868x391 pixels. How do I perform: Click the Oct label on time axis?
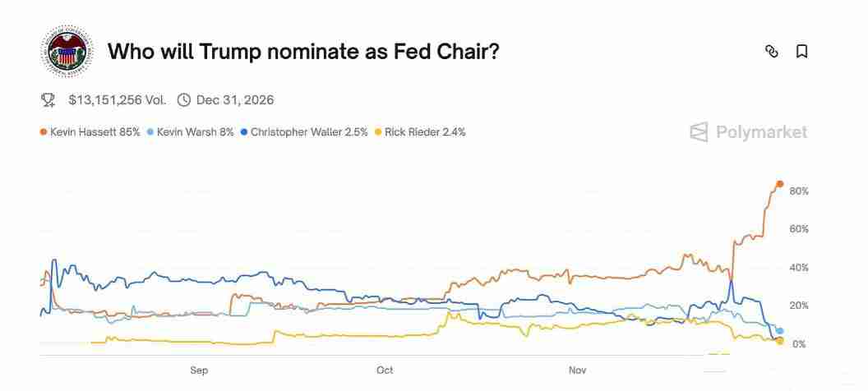click(385, 370)
